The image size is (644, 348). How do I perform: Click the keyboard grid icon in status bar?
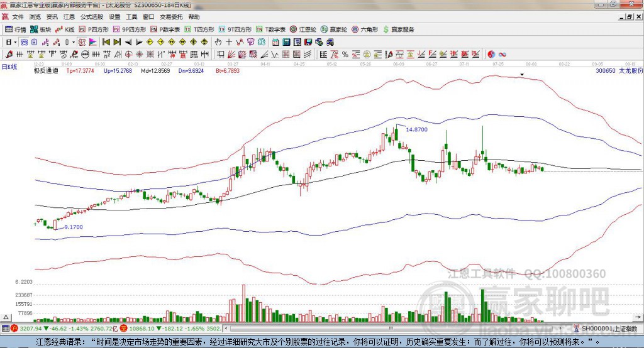click(x=5, y=329)
